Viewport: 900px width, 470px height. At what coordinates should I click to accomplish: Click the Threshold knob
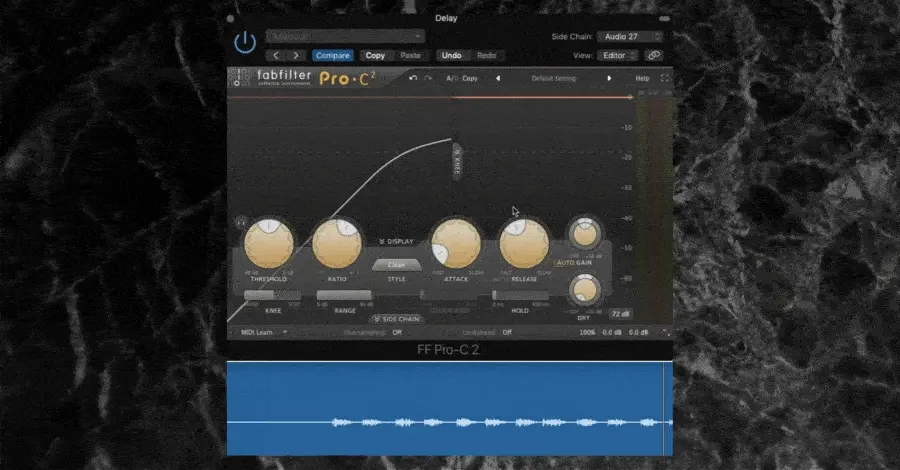269,244
